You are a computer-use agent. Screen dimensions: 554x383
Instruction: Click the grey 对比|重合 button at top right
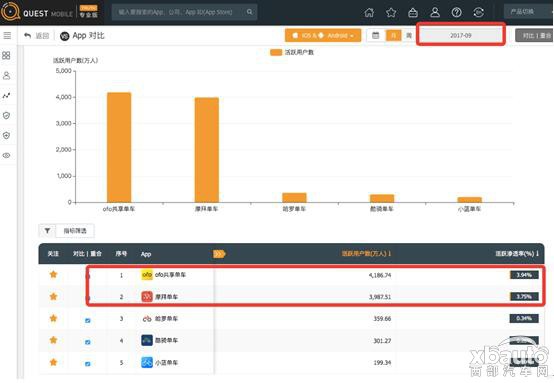[x=534, y=35]
